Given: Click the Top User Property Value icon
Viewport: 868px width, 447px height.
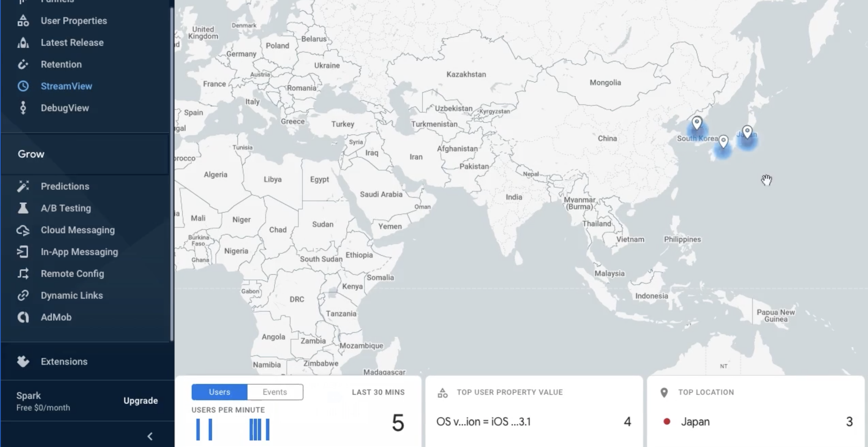Looking at the screenshot, I should point(442,393).
